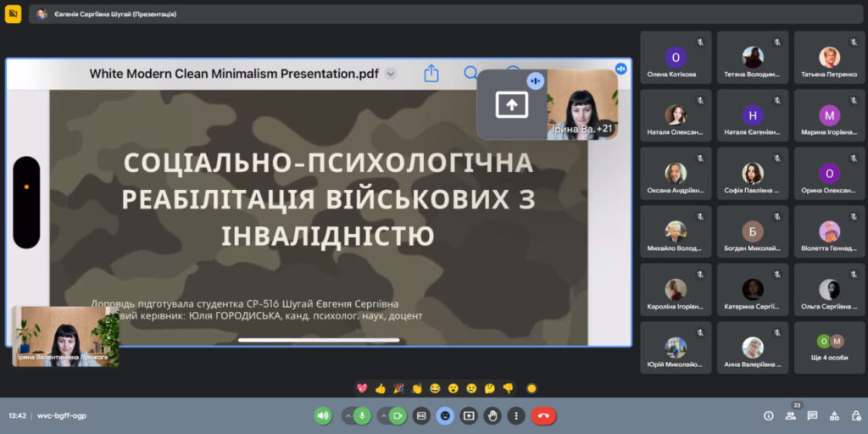Toggle the emoji reactions bar button
The height and width of the screenshot is (434, 868).
coord(445,415)
